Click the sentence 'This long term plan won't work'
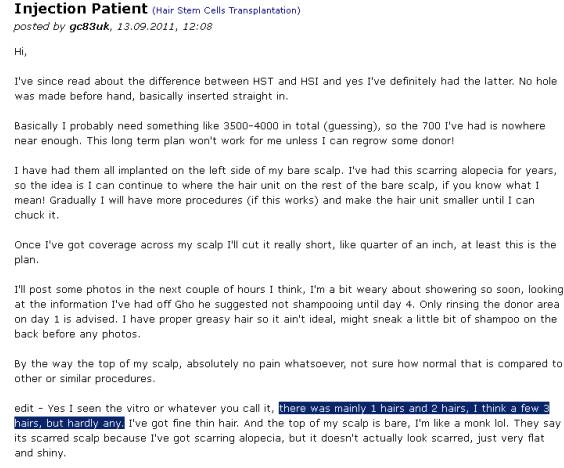 (270, 141)
